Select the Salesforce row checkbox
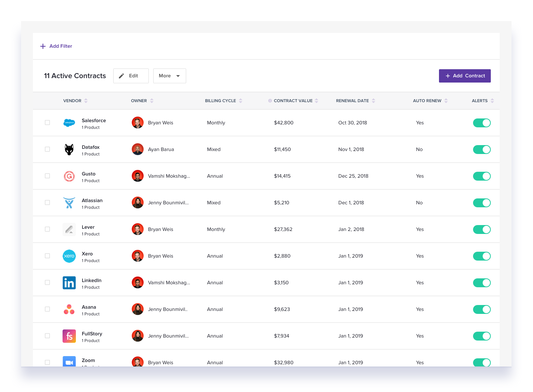Image resolution: width=533 pixels, height=392 pixels. (47, 123)
